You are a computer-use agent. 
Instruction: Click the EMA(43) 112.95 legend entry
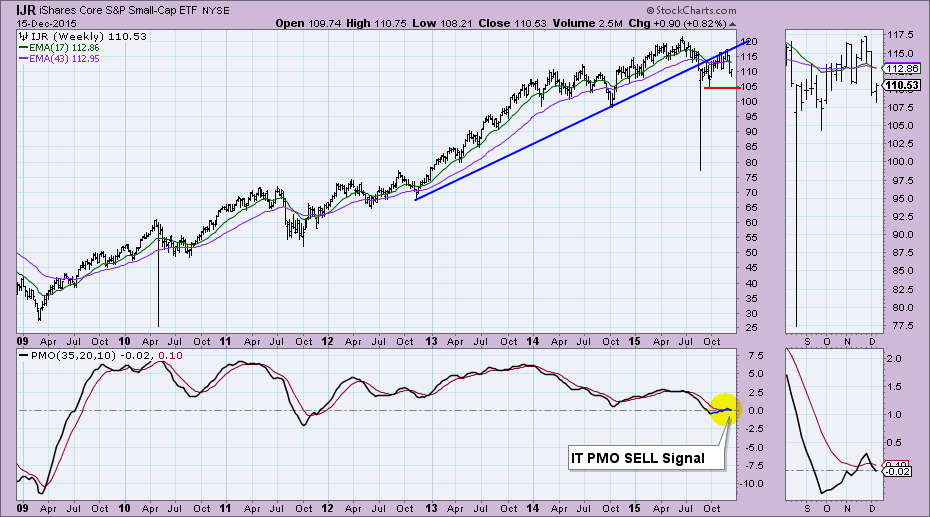pyautogui.click(x=64, y=59)
